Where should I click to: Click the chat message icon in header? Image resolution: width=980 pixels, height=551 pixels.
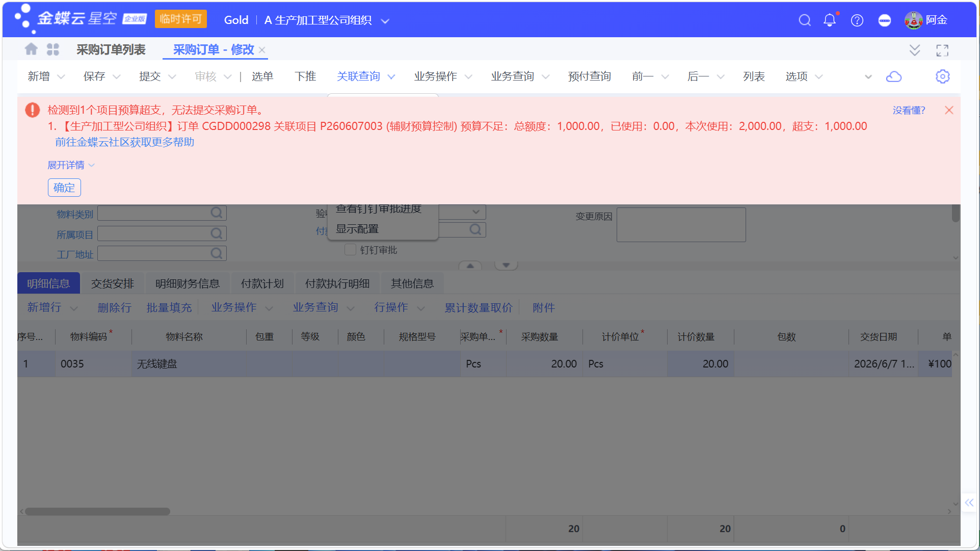tap(885, 20)
